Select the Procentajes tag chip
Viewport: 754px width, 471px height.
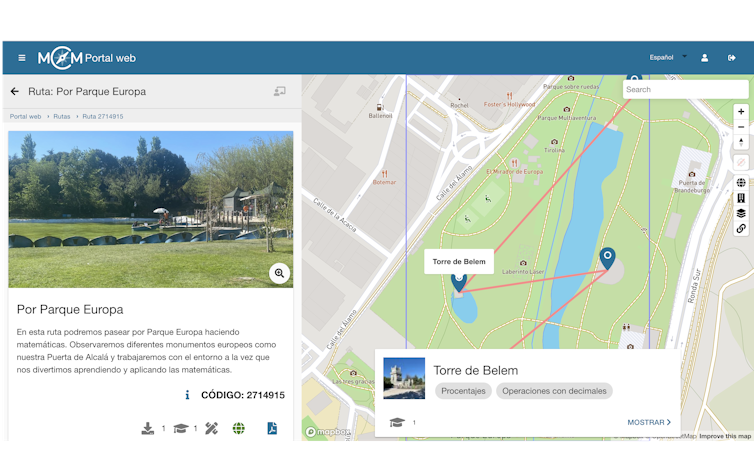pos(463,391)
